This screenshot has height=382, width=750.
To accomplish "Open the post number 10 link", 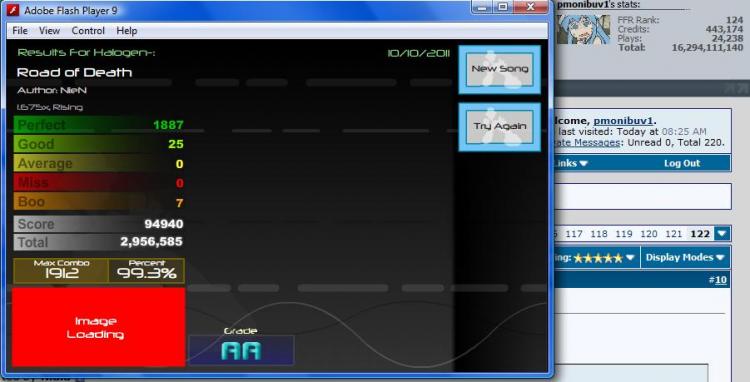I will tap(717, 280).
